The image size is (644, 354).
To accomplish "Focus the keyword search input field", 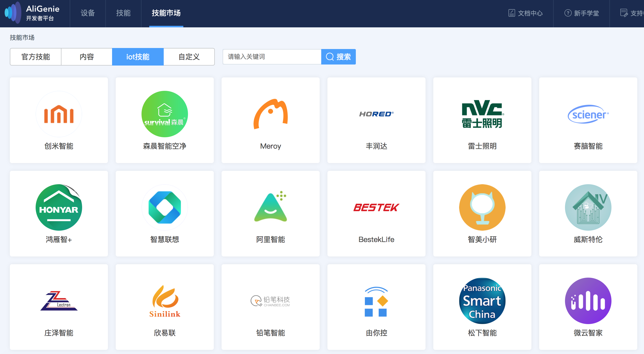I will (x=272, y=57).
